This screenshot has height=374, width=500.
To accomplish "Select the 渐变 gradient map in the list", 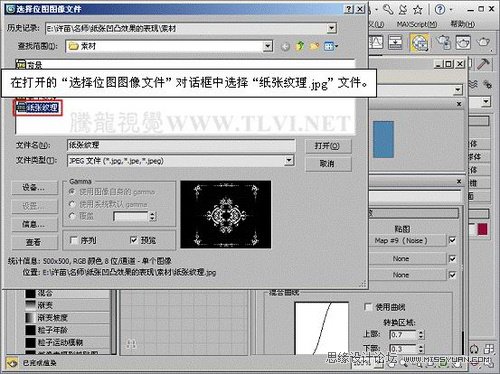I will (x=68, y=305).
